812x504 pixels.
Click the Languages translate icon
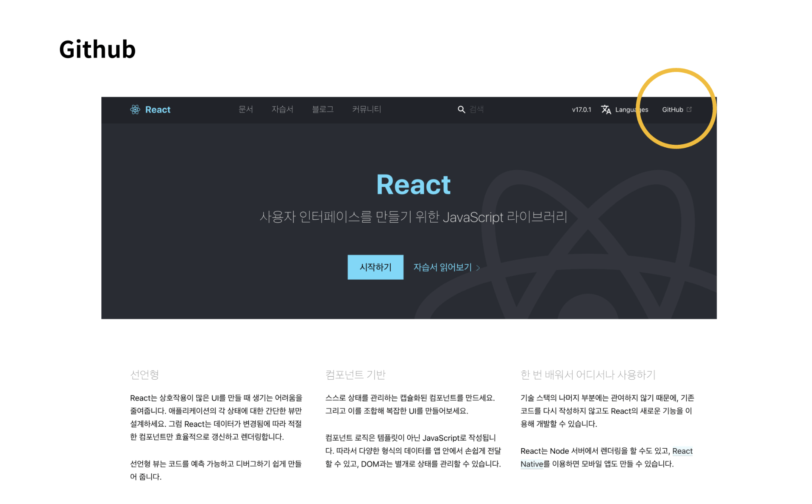coord(606,109)
